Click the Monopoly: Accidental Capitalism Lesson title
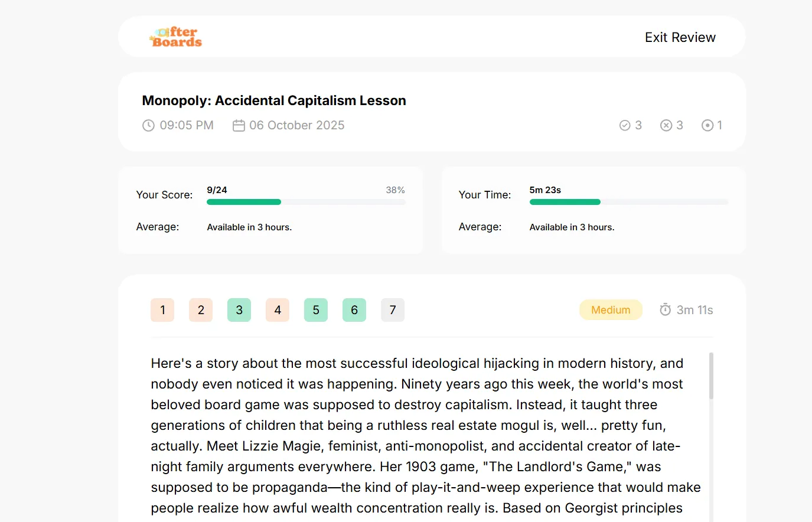The height and width of the screenshot is (522, 812). click(x=274, y=100)
